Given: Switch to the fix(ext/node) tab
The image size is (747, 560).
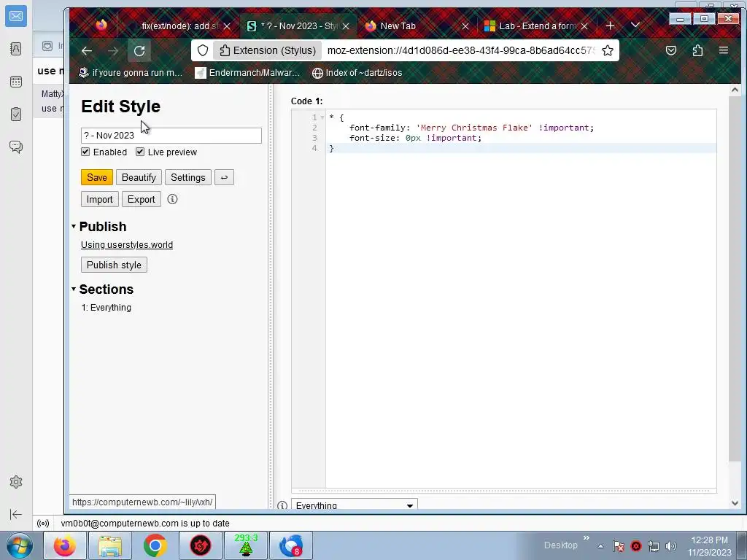Looking at the screenshot, I should (x=179, y=26).
